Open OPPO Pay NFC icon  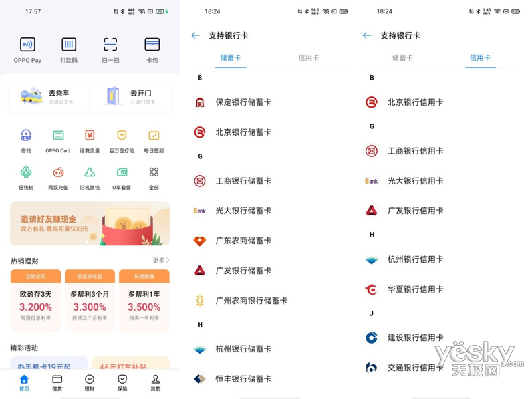point(27,45)
